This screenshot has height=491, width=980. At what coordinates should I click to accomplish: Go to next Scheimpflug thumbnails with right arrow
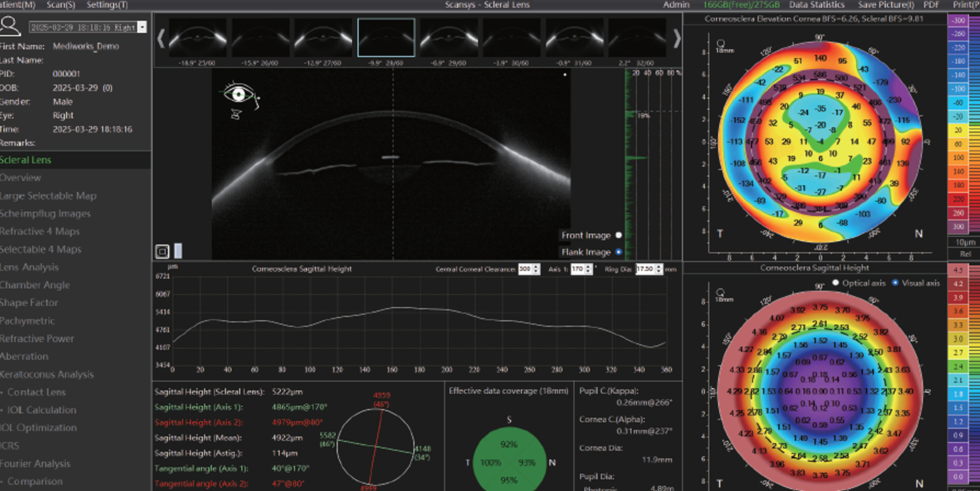677,39
